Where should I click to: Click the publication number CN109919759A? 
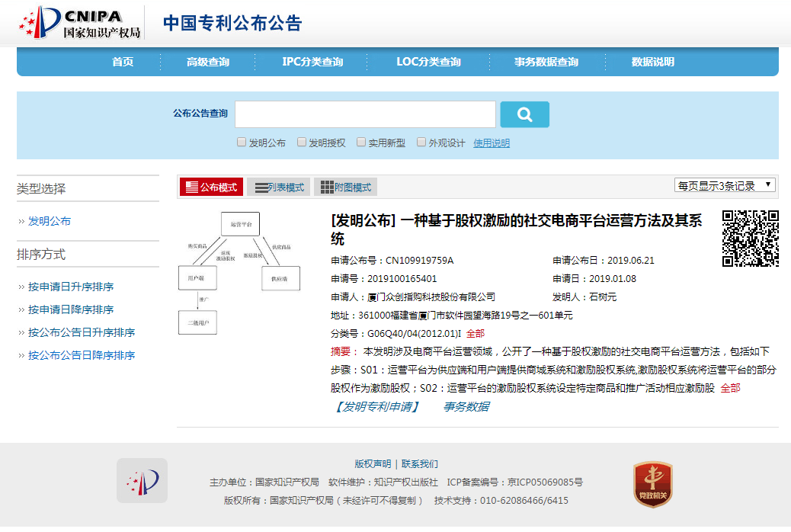[420, 261]
